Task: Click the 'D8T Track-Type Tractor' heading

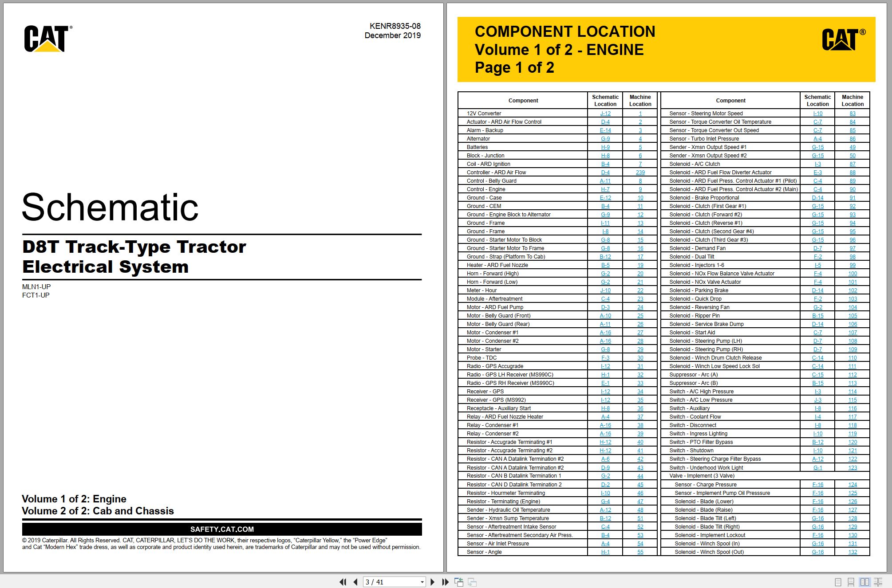Action: tap(134, 247)
